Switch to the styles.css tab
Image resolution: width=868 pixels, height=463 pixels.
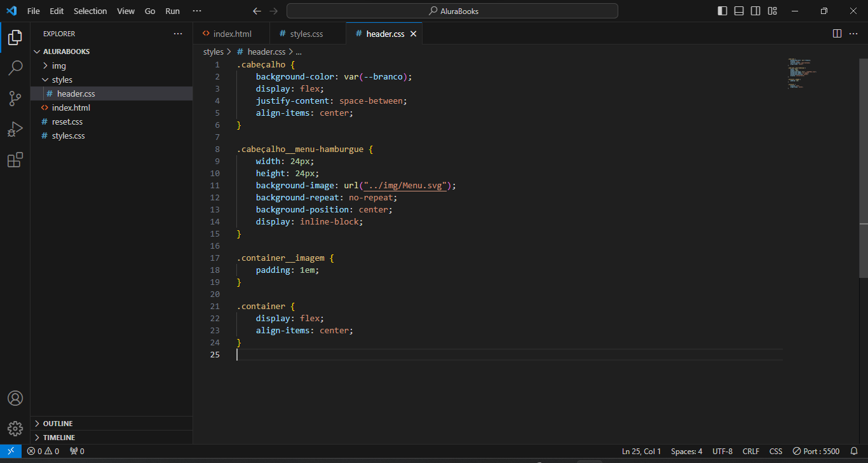(308, 34)
